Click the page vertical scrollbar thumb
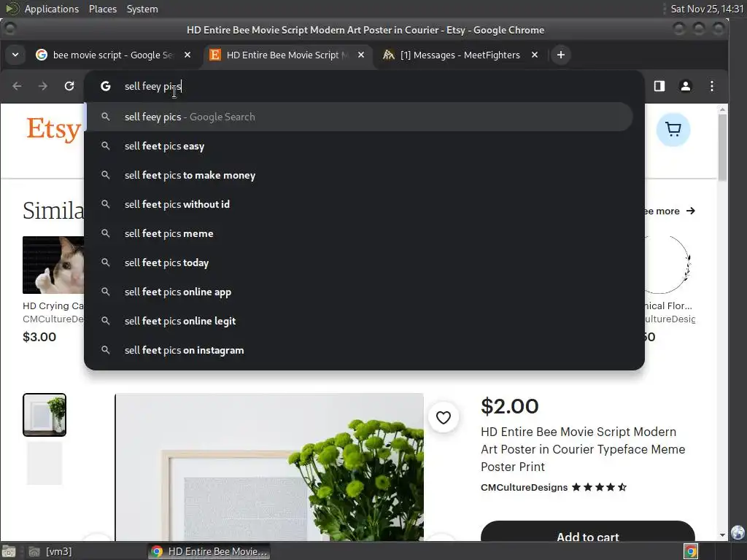This screenshot has height=560, width=747. (x=722, y=147)
